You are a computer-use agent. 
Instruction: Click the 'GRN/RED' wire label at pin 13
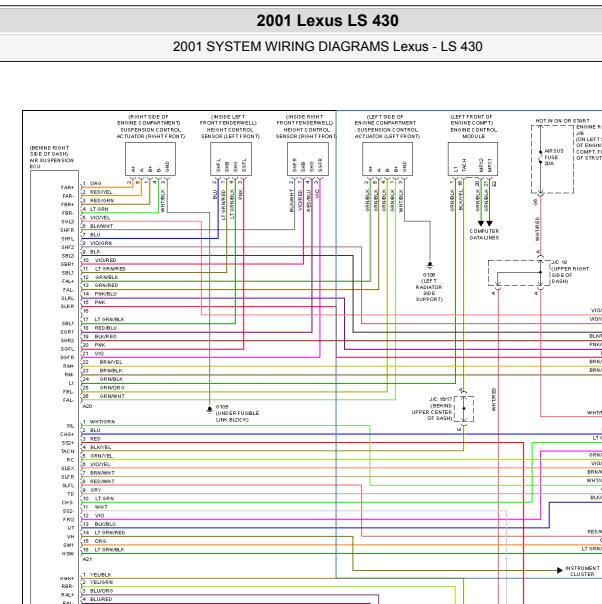coord(106,285)
